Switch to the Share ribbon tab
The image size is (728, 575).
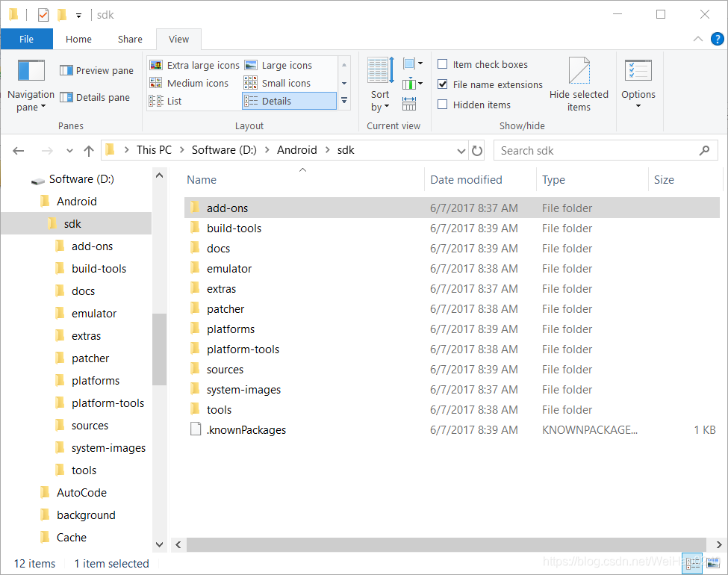point(130,39)
